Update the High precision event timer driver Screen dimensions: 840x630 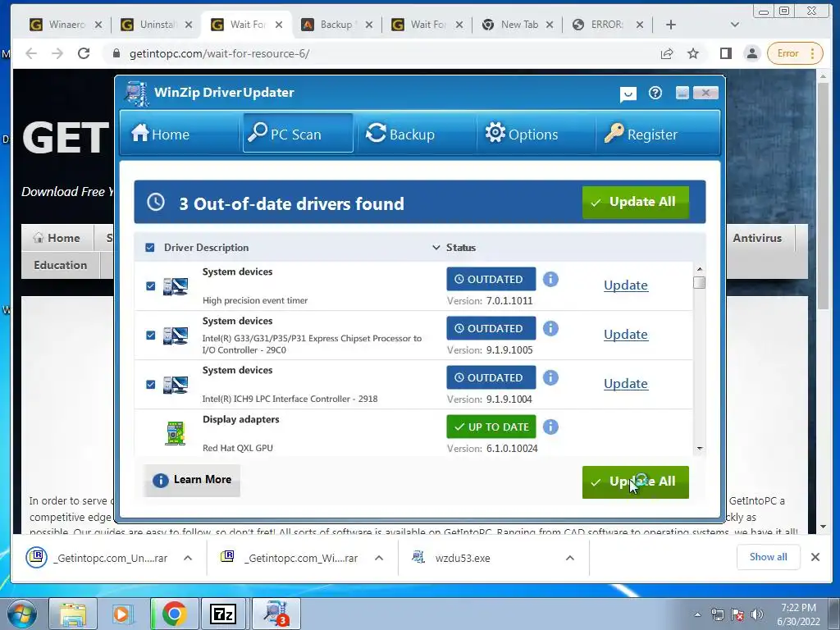[626, 285]
